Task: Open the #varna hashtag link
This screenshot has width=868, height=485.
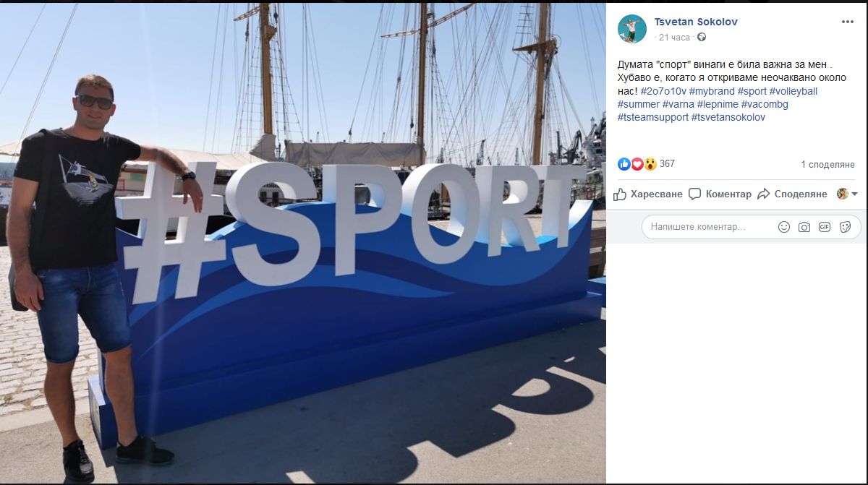Action: pos(678,104)
